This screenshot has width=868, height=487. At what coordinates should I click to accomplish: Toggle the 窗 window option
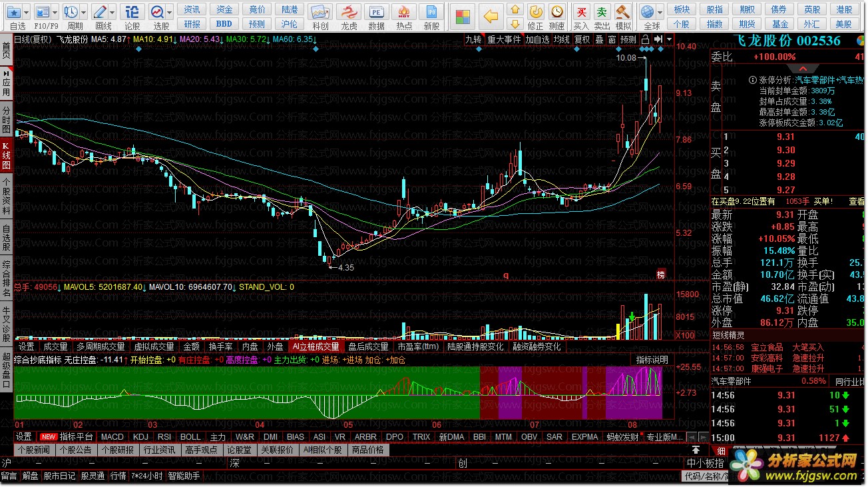click(612, 39)
